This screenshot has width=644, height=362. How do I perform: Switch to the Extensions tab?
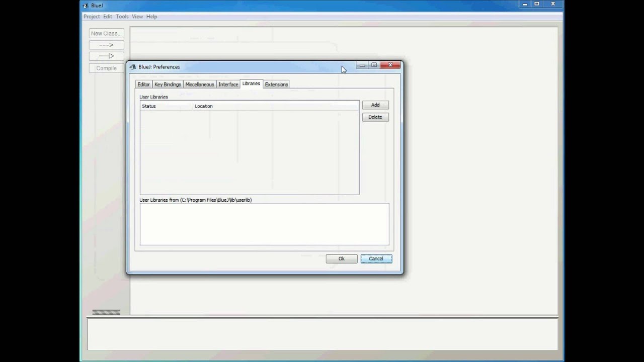(276, 84)
